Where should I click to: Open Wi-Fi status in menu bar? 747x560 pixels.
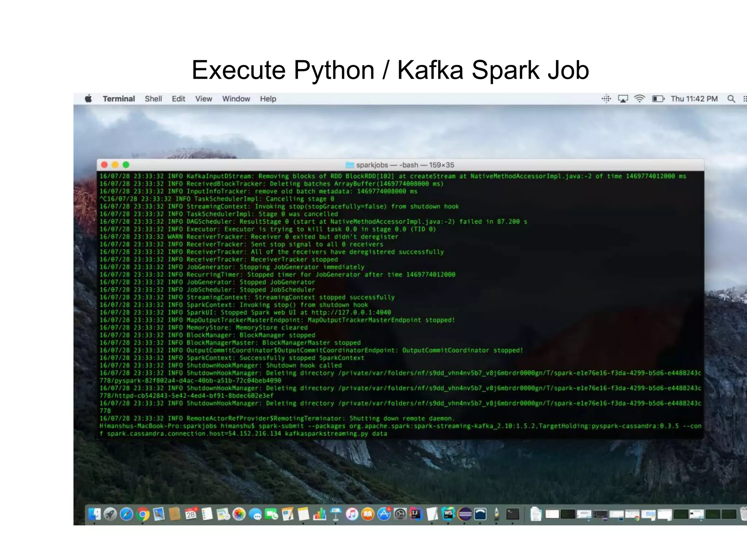[639, 99]
